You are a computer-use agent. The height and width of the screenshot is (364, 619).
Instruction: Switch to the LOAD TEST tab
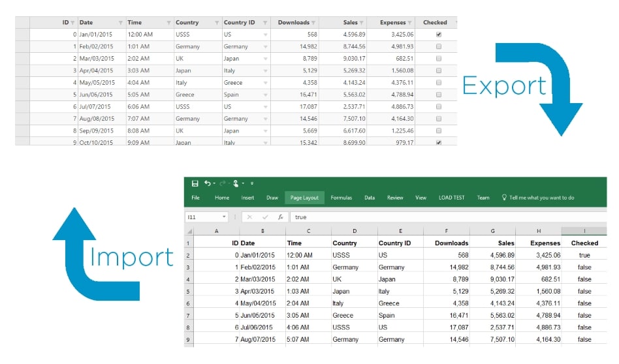452,198
